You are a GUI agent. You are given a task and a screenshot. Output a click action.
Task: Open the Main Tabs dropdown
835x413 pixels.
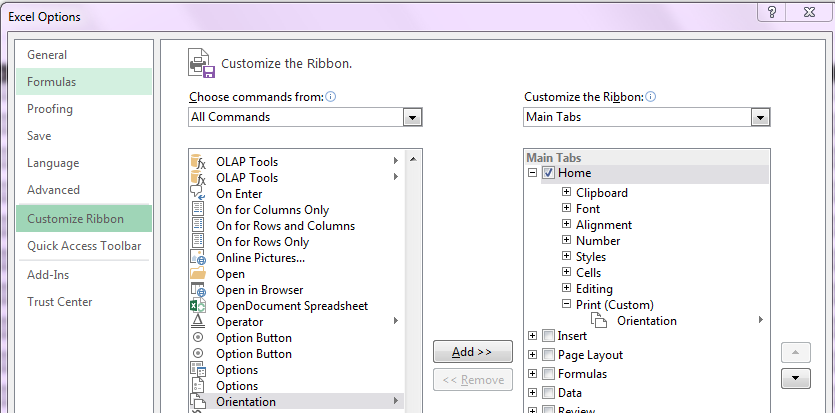click(x=760, y=117)
